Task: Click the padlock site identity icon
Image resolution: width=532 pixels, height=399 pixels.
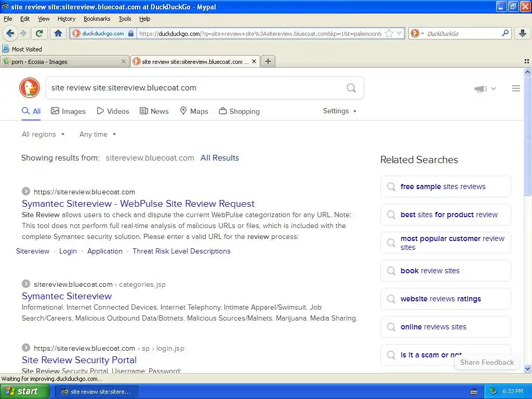Action: click(131, 33)
